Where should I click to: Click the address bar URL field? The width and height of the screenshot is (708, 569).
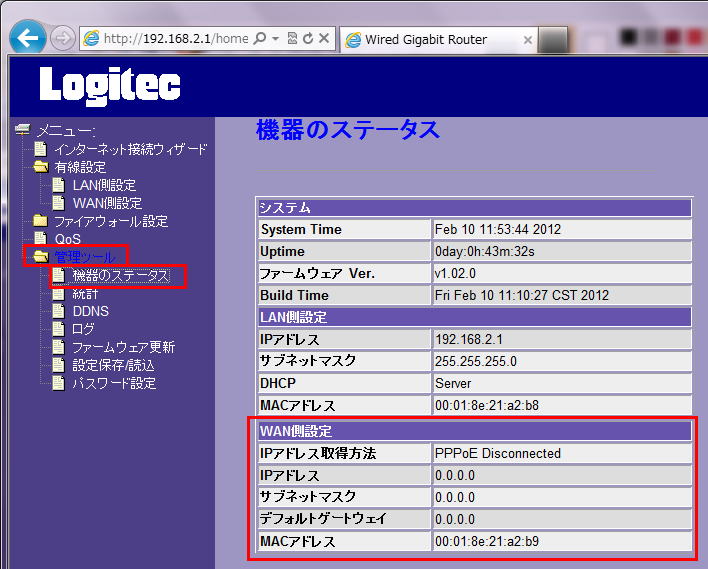pyautogui.click(x=176, y=39)
